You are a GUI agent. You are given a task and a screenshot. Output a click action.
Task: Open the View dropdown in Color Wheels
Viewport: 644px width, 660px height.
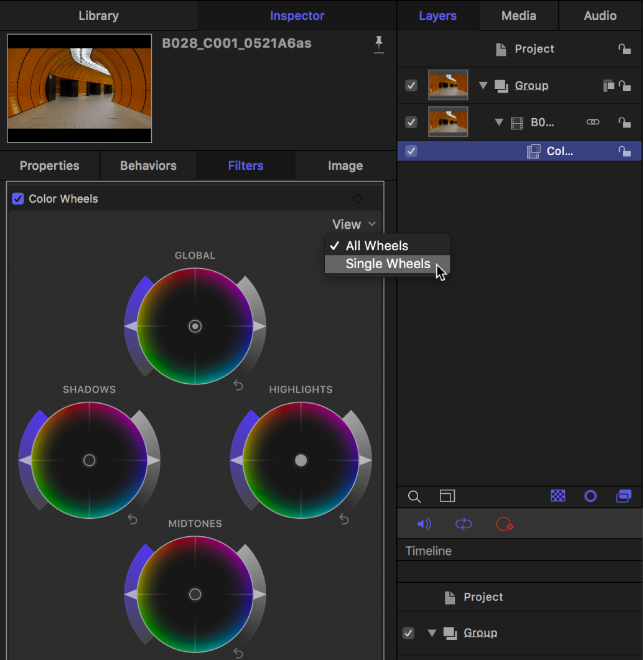[x=353, y=224]
